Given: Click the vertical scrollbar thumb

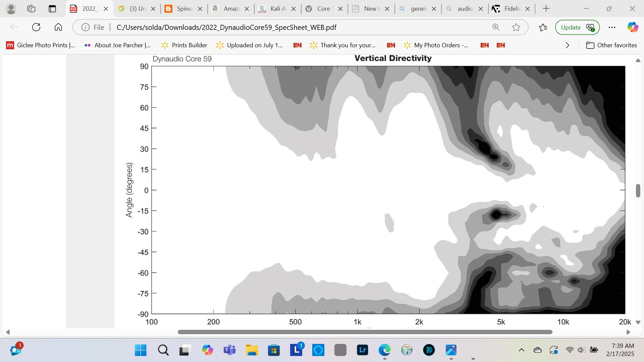Looking at the screenshot, I should (x=638, y=191).
